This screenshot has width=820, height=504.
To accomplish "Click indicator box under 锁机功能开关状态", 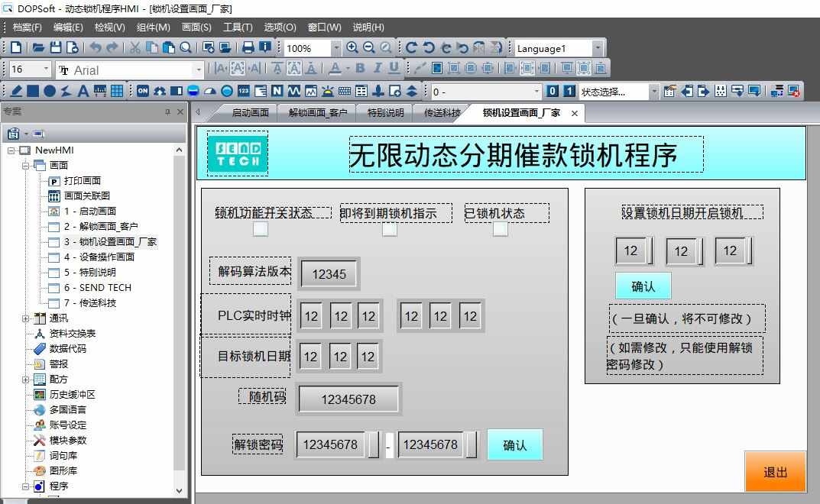I will [261, 229].
